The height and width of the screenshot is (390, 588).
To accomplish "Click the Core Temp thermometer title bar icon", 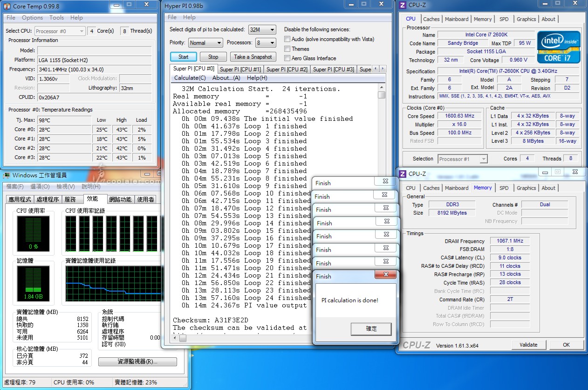I will 7,6.
